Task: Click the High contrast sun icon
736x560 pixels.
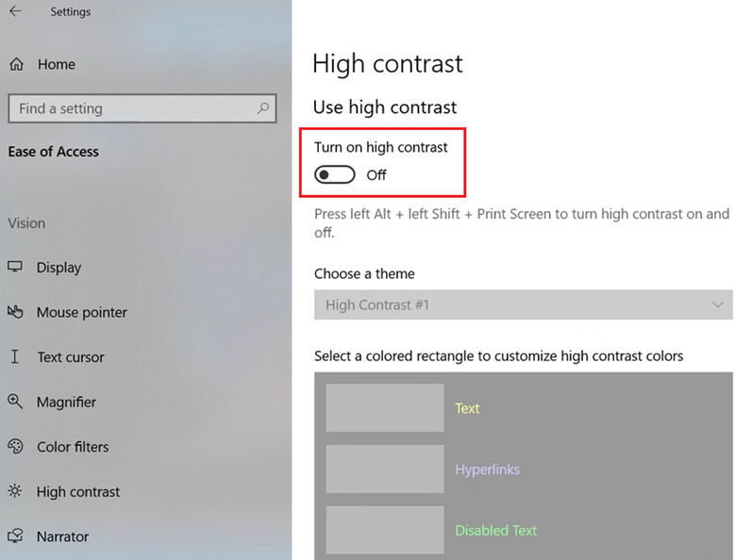Action: (15, 491)
